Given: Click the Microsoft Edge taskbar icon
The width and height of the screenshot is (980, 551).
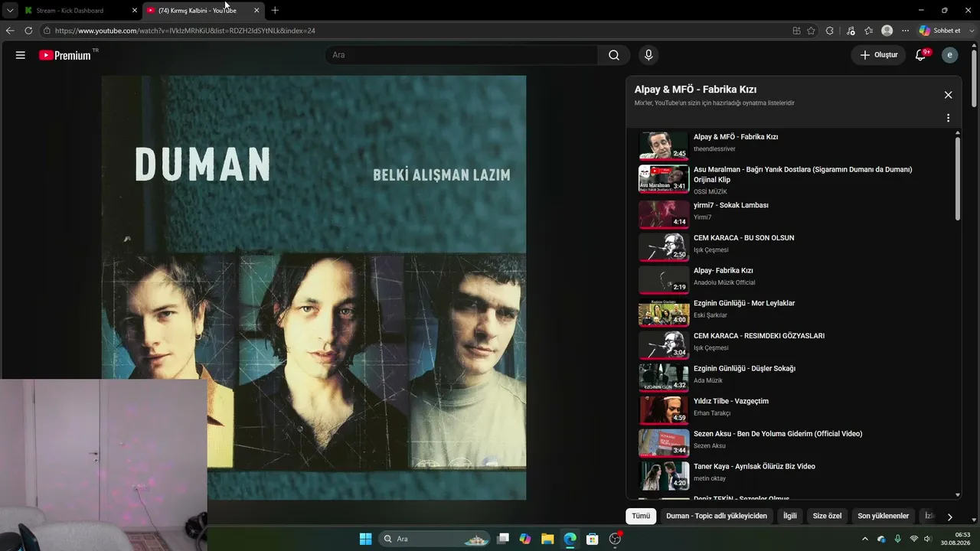Looking at the screenshot, I should pos(570,539).
